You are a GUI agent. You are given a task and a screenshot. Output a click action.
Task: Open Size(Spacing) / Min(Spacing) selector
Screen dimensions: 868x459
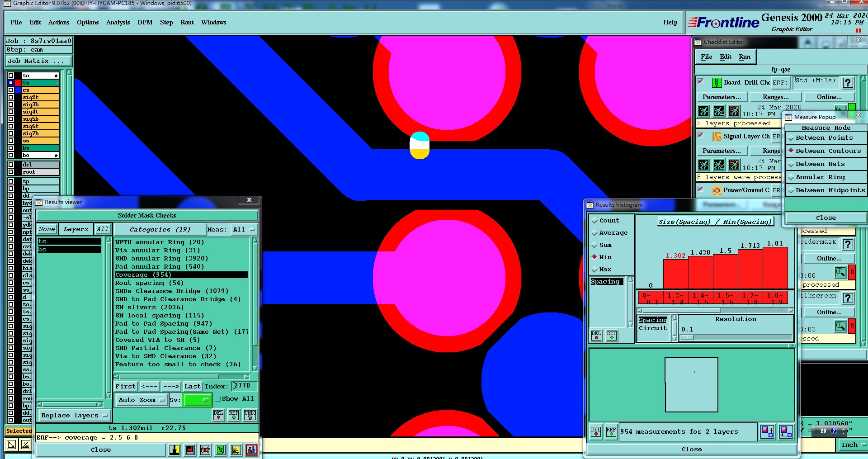point(715,222)
